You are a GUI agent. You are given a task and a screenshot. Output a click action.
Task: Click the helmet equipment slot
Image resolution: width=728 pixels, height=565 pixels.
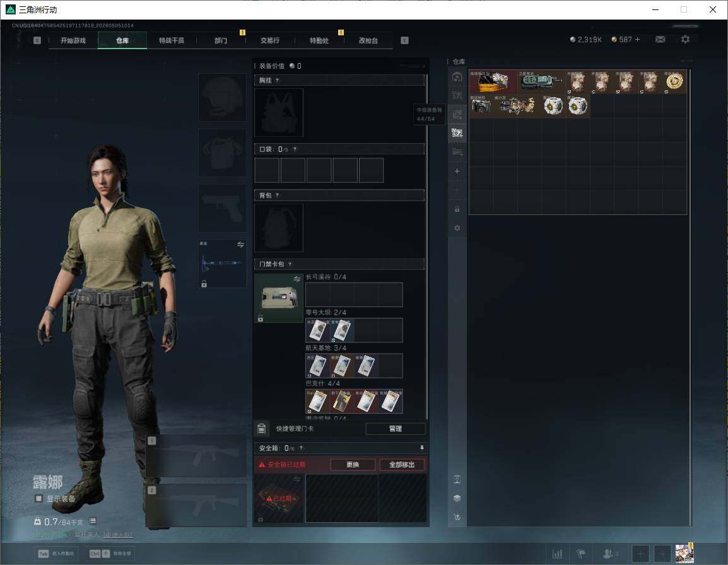(x=223, y=98)
